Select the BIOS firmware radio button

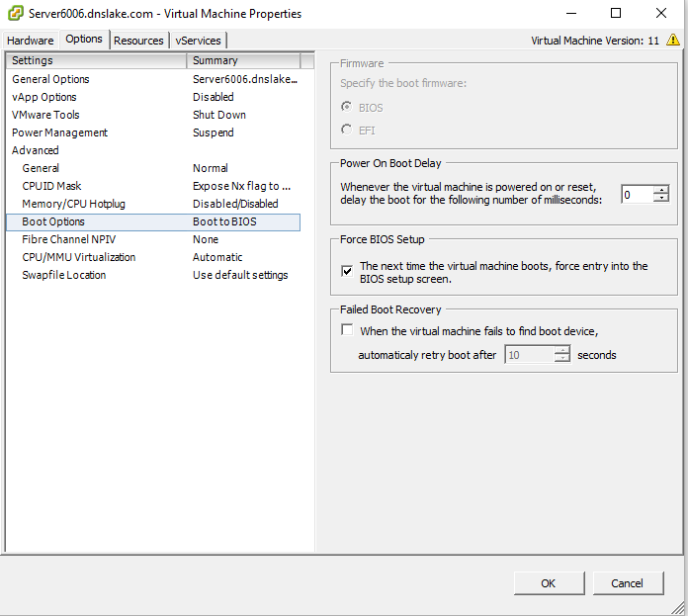point(346,108)
